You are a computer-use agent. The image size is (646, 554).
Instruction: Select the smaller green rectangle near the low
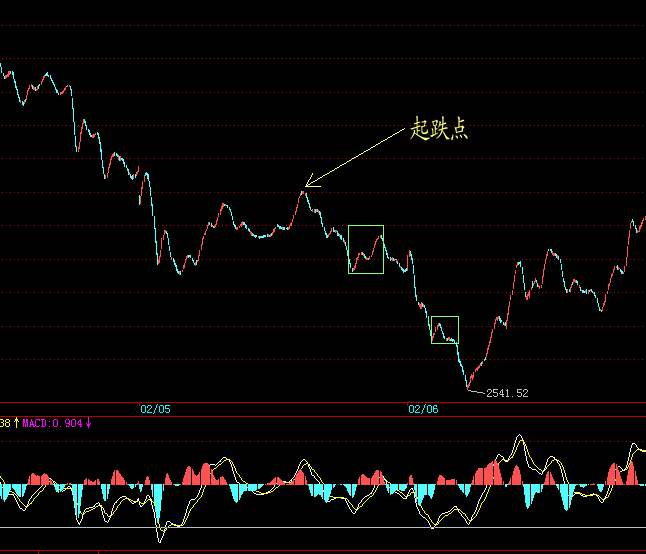point(444,330)
